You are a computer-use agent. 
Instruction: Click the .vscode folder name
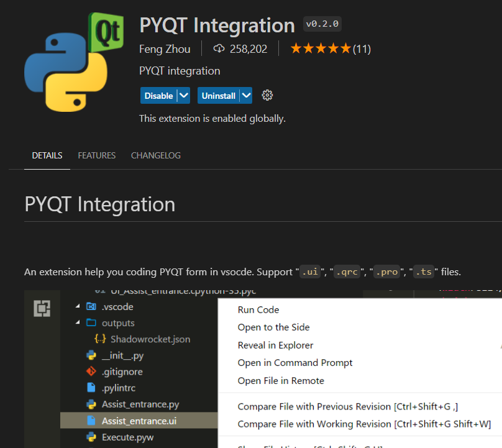(117, 307)
